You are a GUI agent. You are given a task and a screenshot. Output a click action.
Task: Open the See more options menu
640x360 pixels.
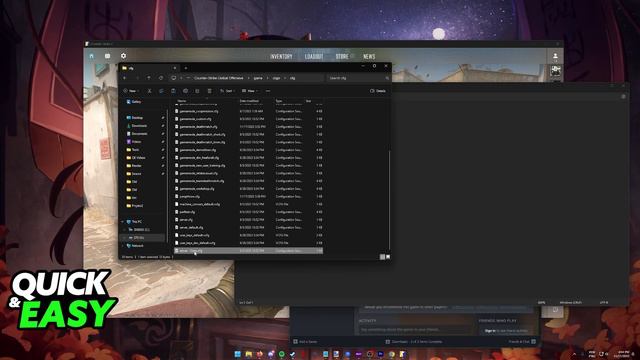(x=268, y=91)
